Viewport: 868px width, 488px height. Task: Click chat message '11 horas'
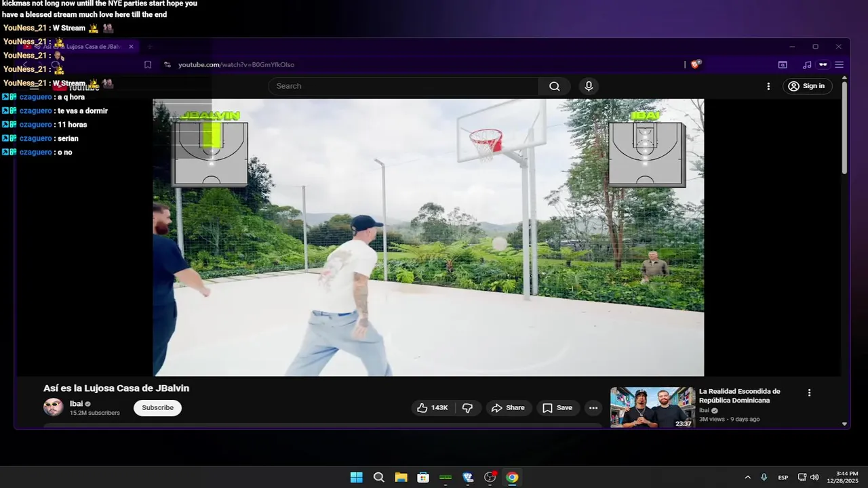72,125
